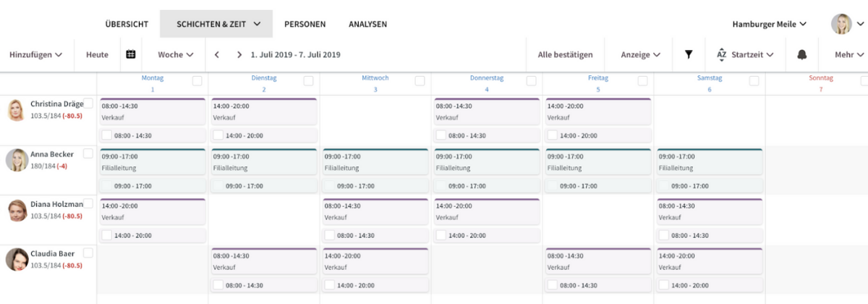Viewport: 868px width, 304px height.
Task: Open Diana Holzmann's Monday 14:00-20:00 shift
Action: (x=152, y=211)
